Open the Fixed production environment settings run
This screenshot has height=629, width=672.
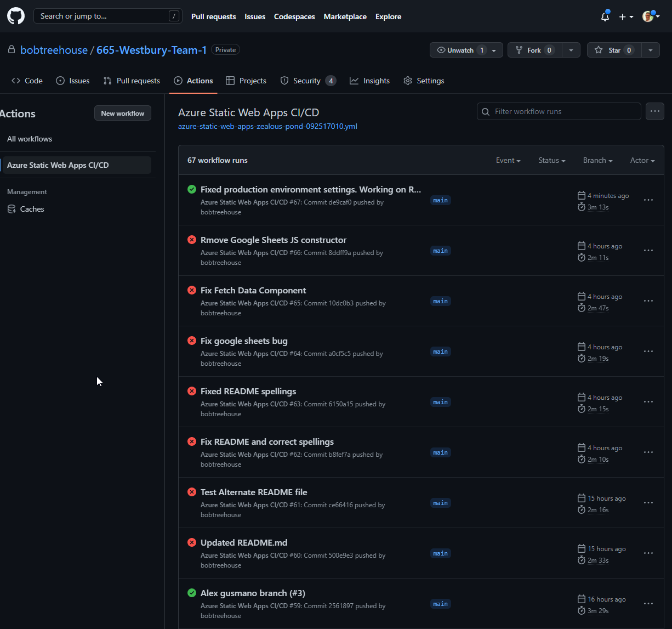(311, 189)
